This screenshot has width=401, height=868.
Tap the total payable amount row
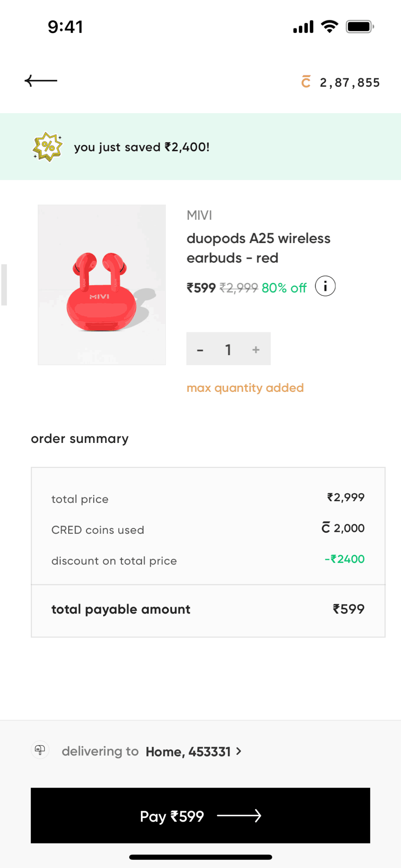(208, 610)
